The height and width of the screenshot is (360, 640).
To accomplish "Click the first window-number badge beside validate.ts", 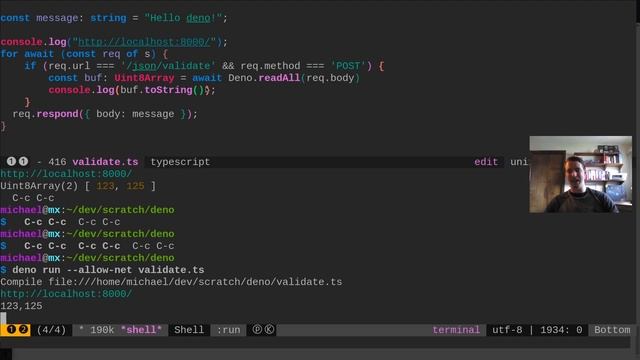I will (x=11, y=162).
